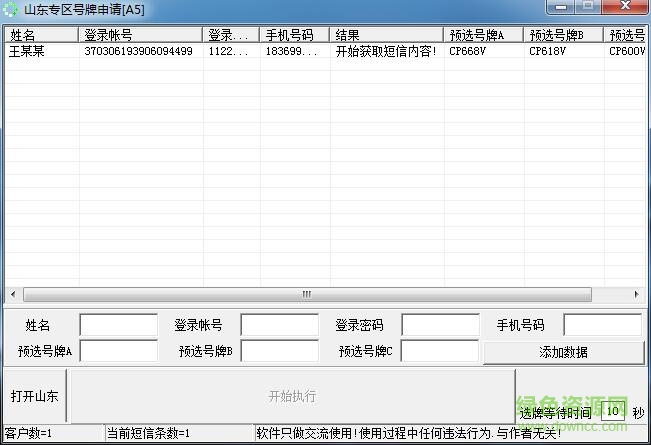Click the disclaimer text in the status bar
This screenshot has width=651, height=445.
[x=409, y=433]
